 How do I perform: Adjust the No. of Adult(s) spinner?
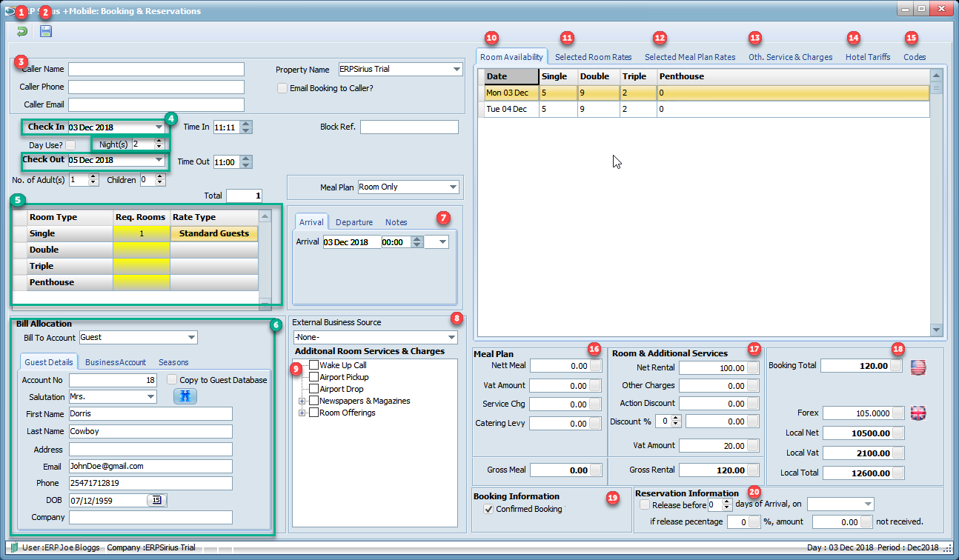tap(93, 179)
